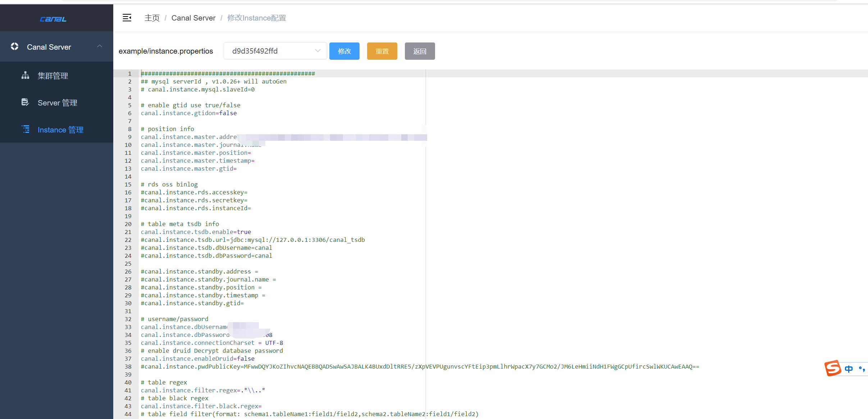Toggle the sidebar with the hamburger icon
The width and height of the screenshot is (868, 419).
click(x=127, y=18)
